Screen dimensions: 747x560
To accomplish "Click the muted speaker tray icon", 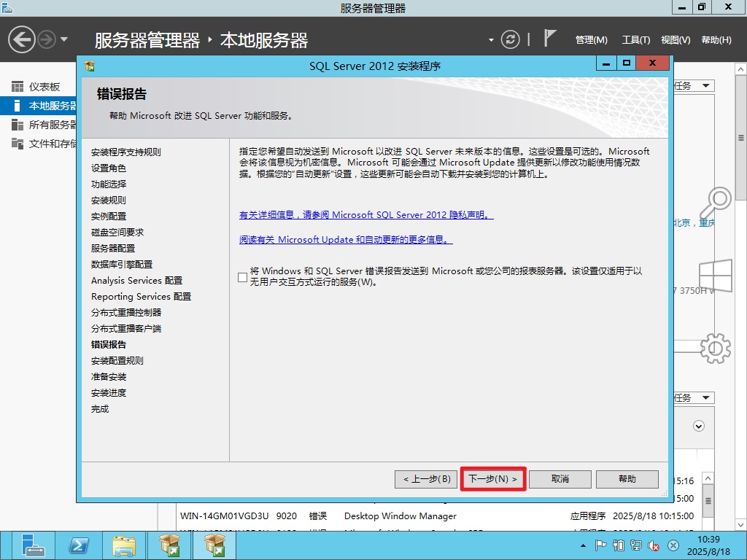I will coord(654,545).
